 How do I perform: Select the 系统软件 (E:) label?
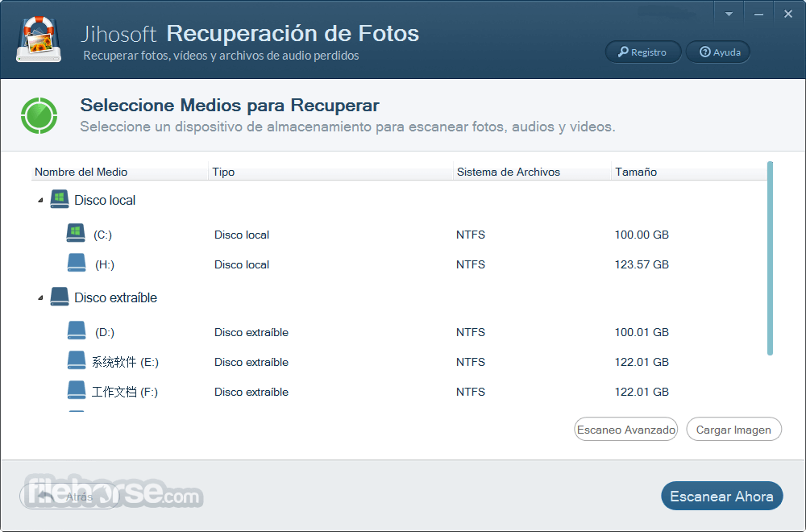click(126, 363)
